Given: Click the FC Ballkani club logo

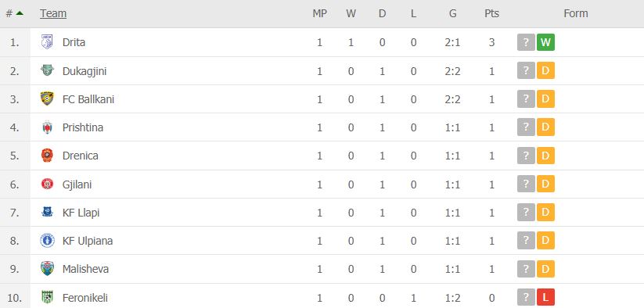Looking at the screenshot, I should [47, 98].
